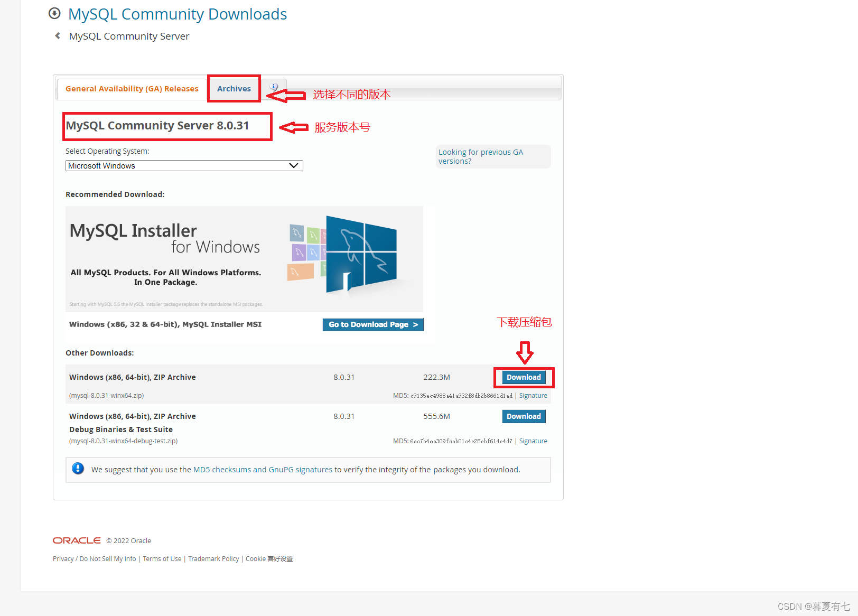Screen dimensions: 858x616
Task: Open Looking for previous GA versions link
Action: (x=481, y=156)
